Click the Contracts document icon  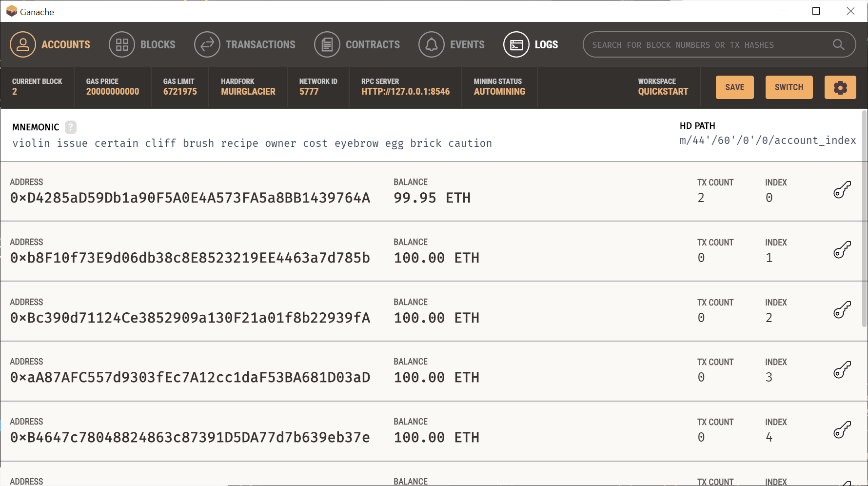pyautogui.click(x=327, y=44)
